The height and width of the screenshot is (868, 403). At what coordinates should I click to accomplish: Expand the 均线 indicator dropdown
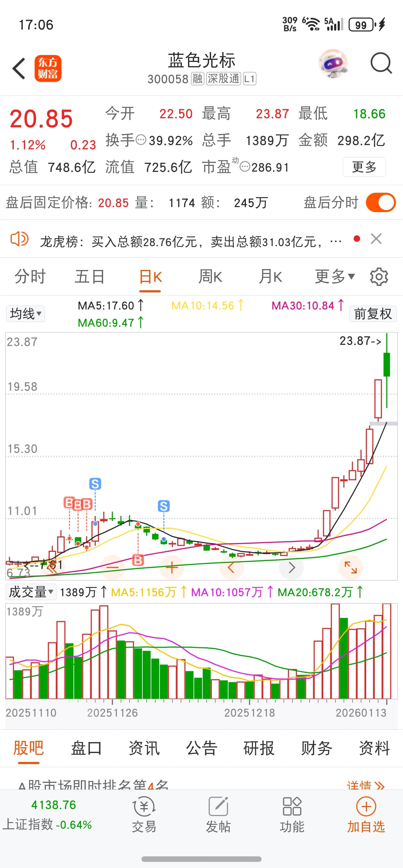[x=26, y=314]
